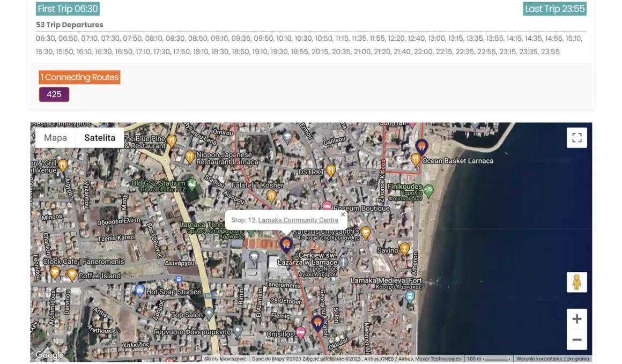Click the Google logo on the map
The width and height of the screenshot is (622, 364).
(49, 355)
